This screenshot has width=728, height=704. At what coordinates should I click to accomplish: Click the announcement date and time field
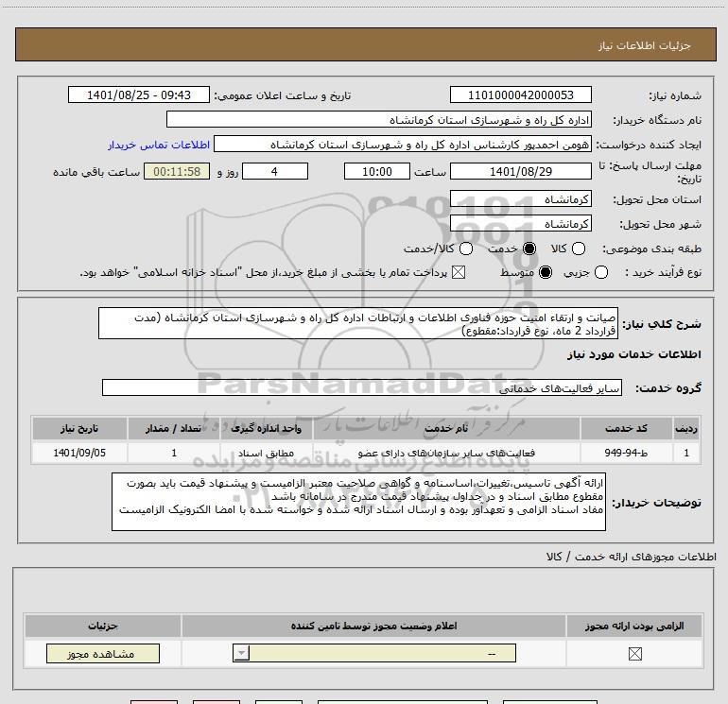pyautogui.click(x=139, y=94)
